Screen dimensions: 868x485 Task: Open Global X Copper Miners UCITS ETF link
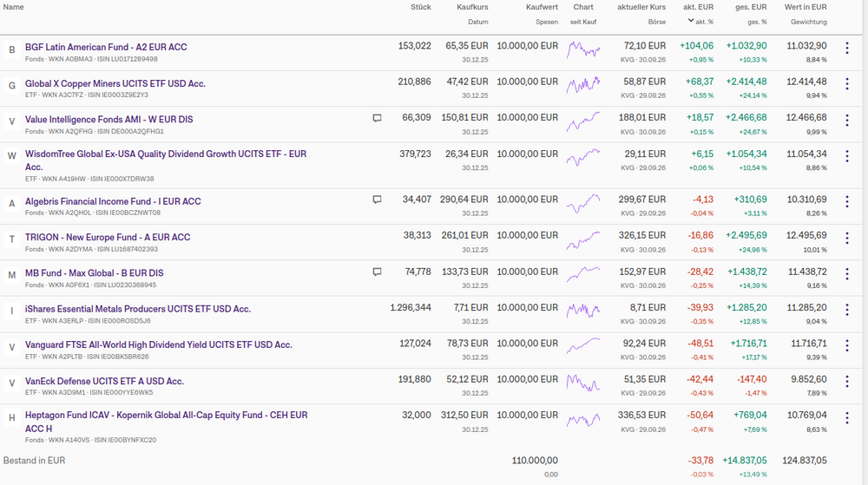pyautogui.click(x=115, y=83)
